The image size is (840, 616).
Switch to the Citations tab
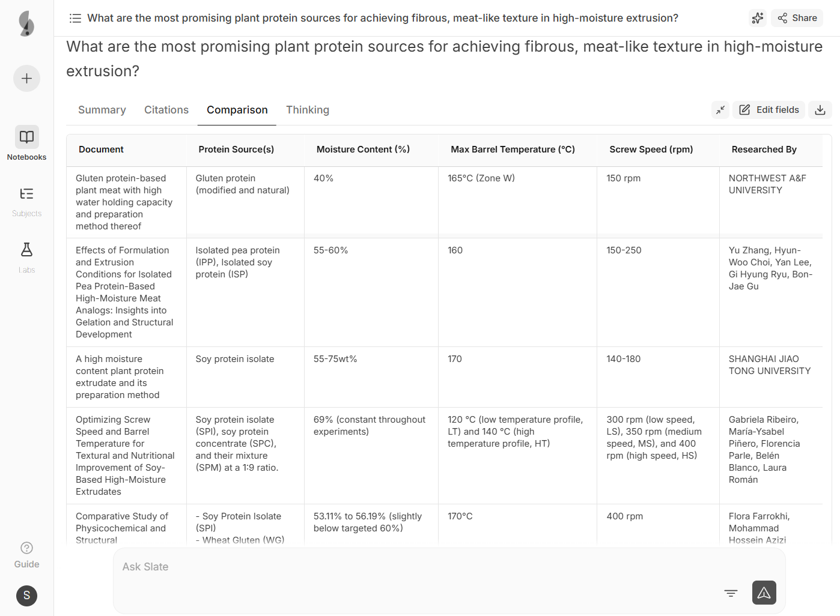pyautogui.click(x=166, y=110)
